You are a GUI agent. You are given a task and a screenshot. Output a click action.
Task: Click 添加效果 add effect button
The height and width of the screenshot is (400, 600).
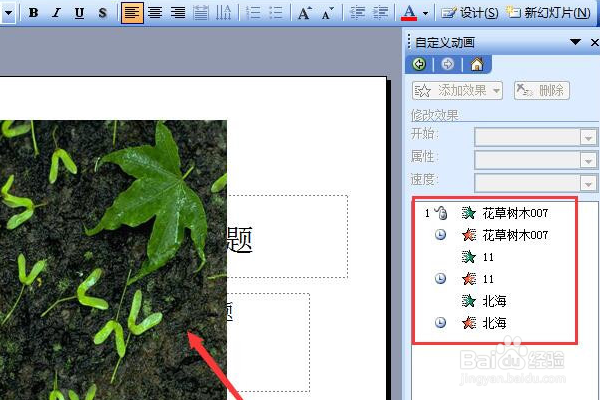pos(457,91)
